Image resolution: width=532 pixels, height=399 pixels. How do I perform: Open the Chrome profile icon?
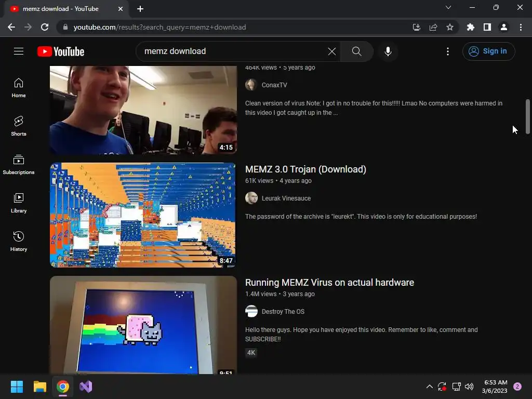[x=504, y=27]
